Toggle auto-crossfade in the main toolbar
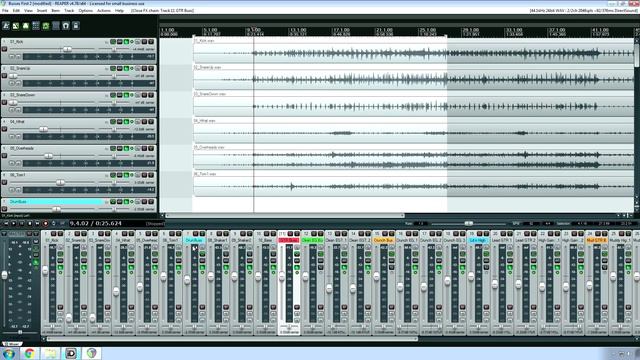Image resolution: width=640 pixels, height=360 pixels. click(x=16, y=26)
